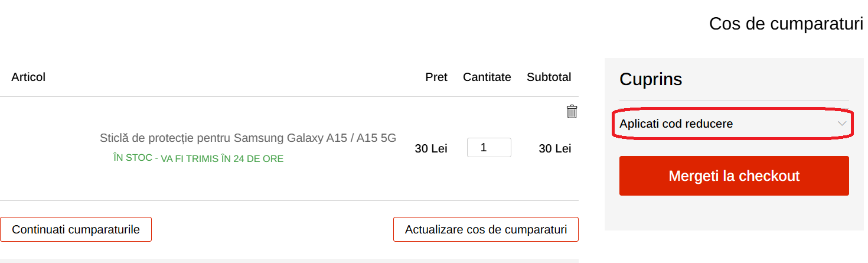Select the Cantitate column header
Viewport: 868px width, 263px height.
click(x=487, y=77)
